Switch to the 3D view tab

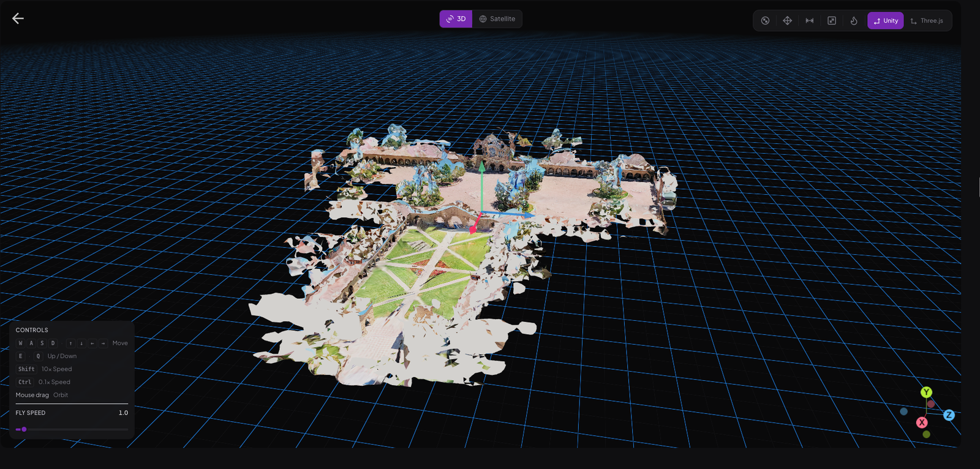pos(456,19)
